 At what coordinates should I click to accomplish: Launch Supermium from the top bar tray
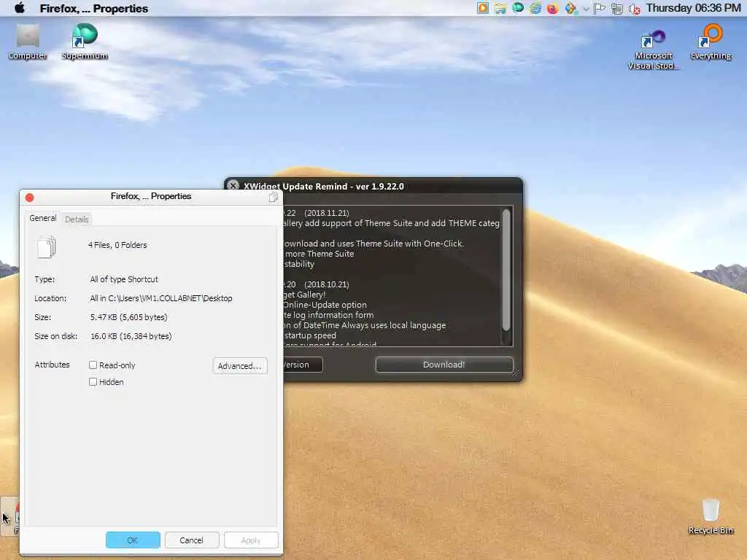518,8
